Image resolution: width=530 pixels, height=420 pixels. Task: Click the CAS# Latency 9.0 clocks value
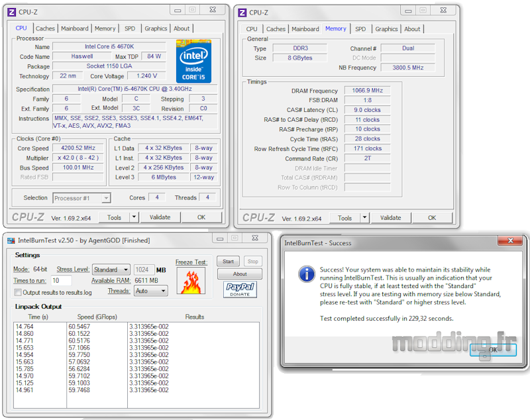point(368,110)
